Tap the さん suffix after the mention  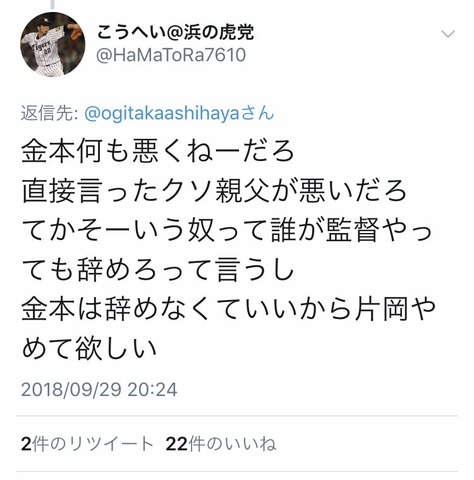(x=257, y=113)
